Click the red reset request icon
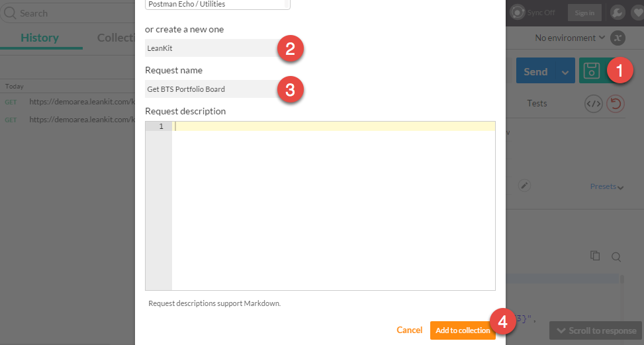 pos(616,104)
